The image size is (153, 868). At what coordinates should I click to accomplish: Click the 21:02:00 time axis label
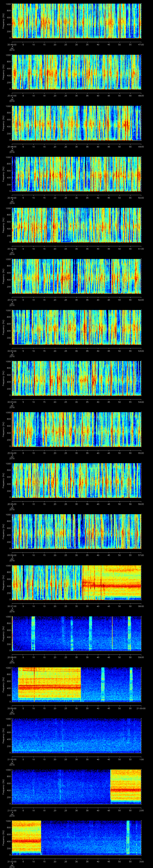tap(12, 861)
